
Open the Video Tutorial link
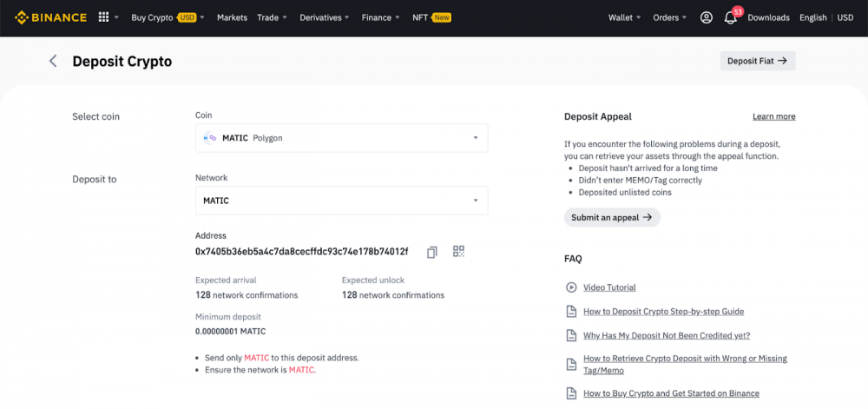click(x=609, y=287)
